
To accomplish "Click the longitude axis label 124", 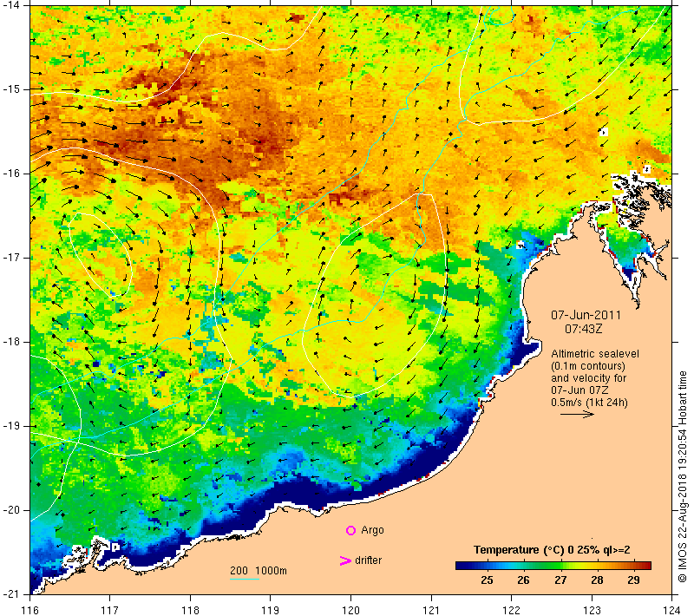I will (x=672, y=610).
